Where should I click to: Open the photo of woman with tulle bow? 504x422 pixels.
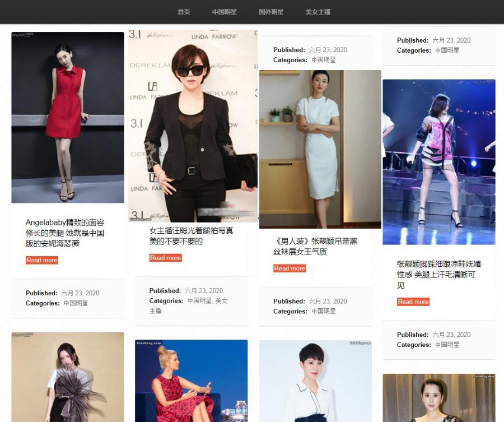68,377
